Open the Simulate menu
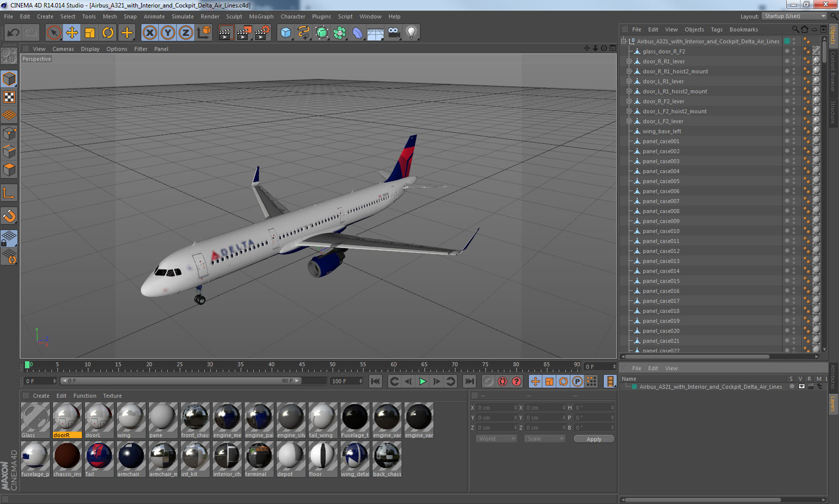 [x=183, y=16]
